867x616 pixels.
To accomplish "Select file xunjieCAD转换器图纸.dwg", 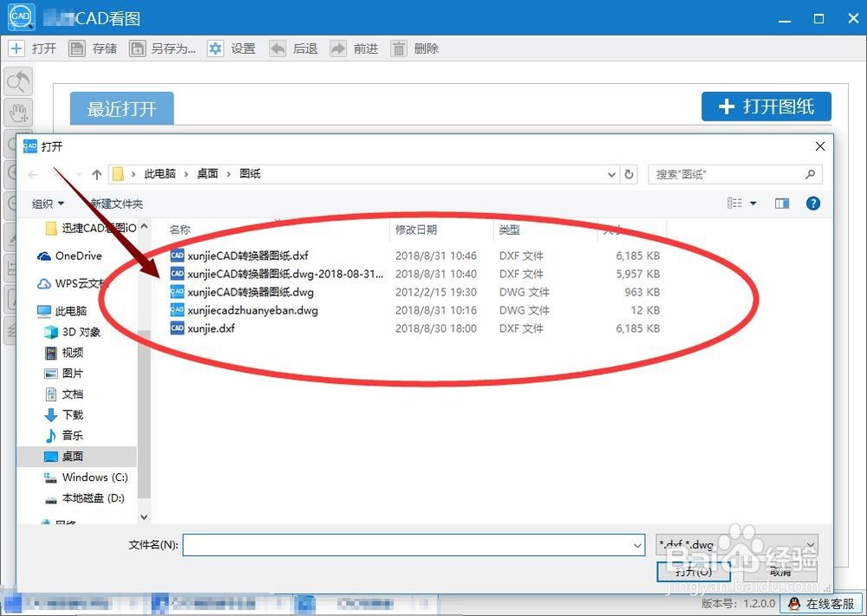I will [251, 292].
